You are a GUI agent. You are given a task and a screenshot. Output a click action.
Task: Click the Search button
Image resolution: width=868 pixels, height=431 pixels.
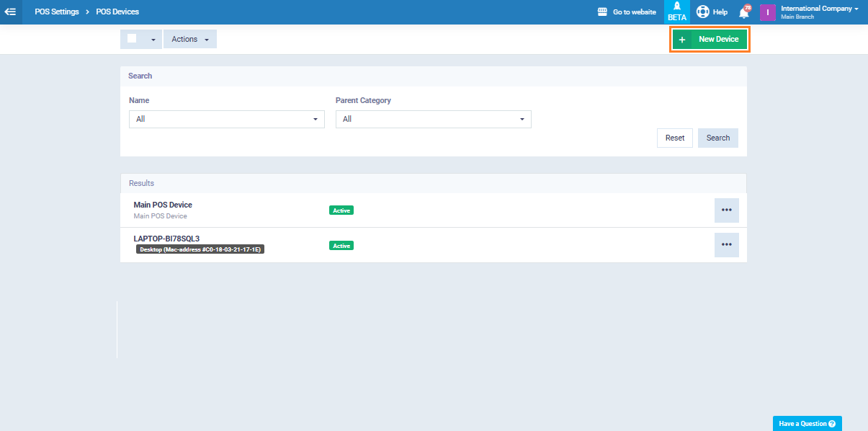click(717, 138)
